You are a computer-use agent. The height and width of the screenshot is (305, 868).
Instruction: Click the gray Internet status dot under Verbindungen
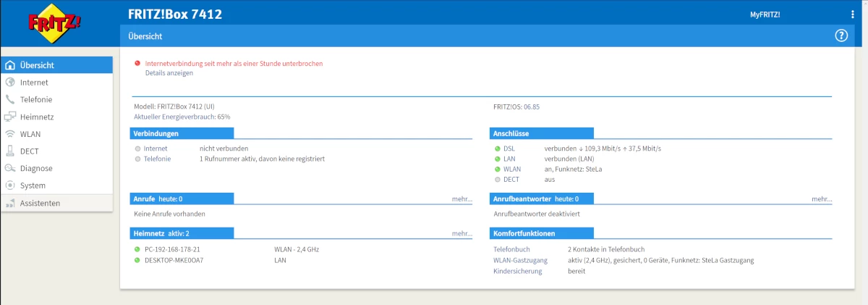137,149
